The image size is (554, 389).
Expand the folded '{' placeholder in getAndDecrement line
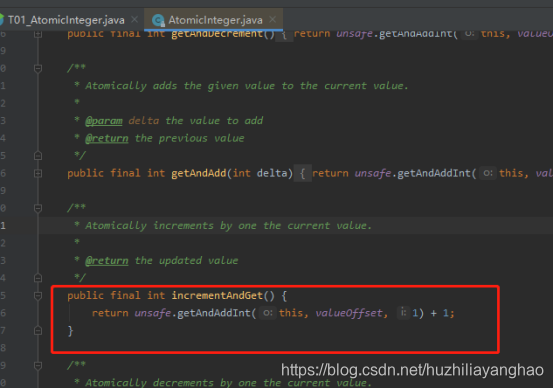coord(284,35)
